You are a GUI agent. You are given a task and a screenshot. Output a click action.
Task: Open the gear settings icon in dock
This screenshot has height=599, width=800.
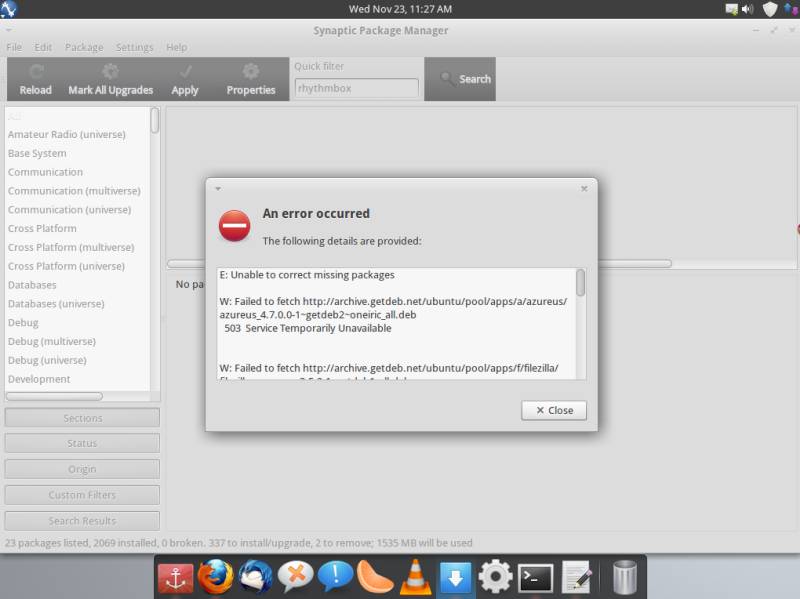click(495, 578)
